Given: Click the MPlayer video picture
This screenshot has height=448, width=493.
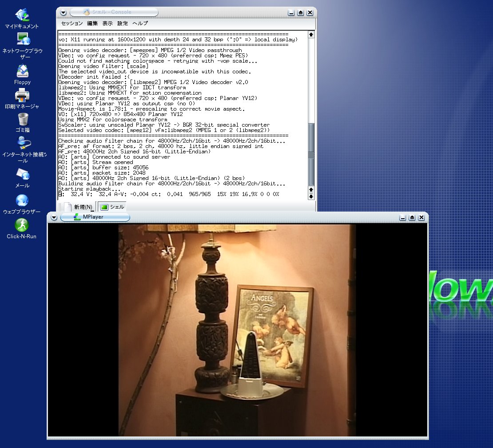Looking at the screenshot, I should [237, 330].
